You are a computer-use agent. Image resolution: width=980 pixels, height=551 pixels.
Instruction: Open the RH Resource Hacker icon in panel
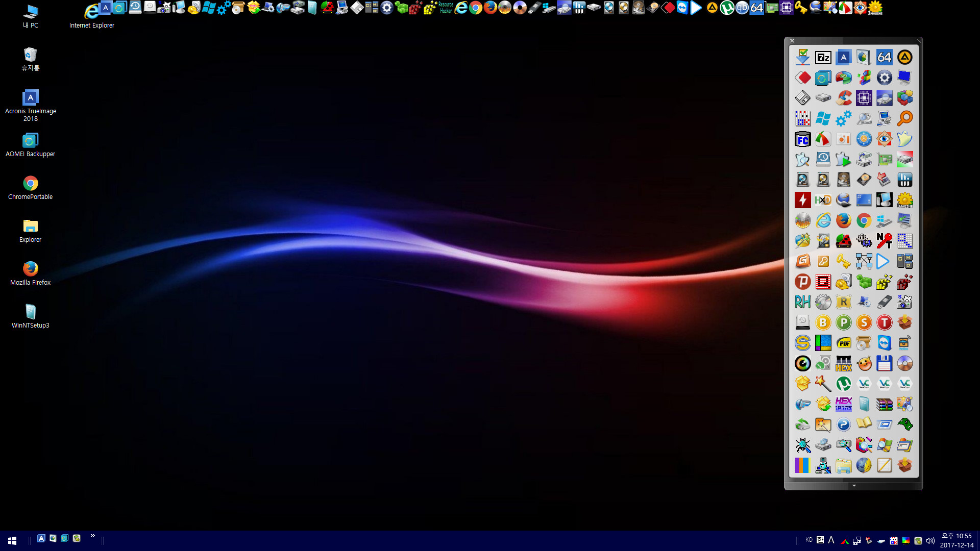click(803, 302)
